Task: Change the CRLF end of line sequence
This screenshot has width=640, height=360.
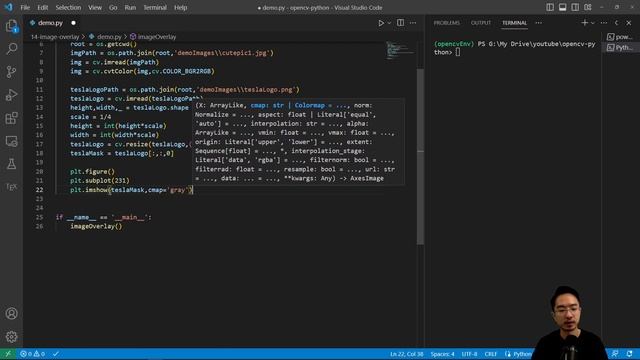Action: click(x=491, y=354)
